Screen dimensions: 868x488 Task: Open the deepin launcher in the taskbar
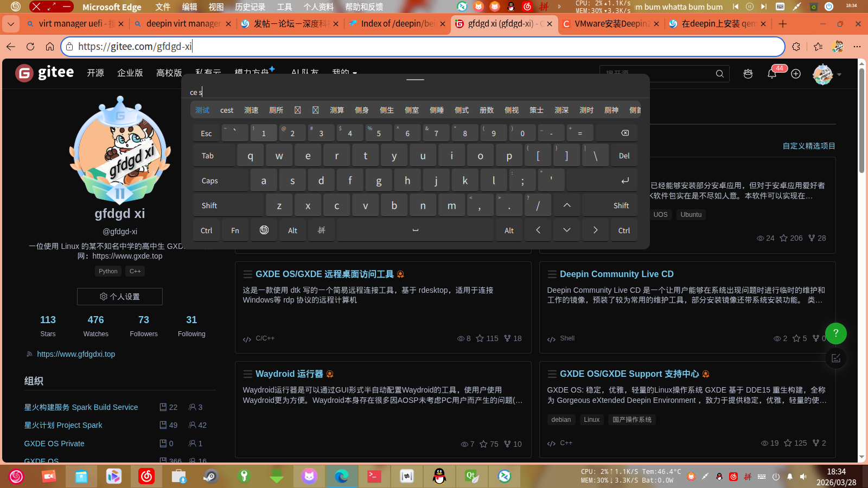(x=16, y=476)
